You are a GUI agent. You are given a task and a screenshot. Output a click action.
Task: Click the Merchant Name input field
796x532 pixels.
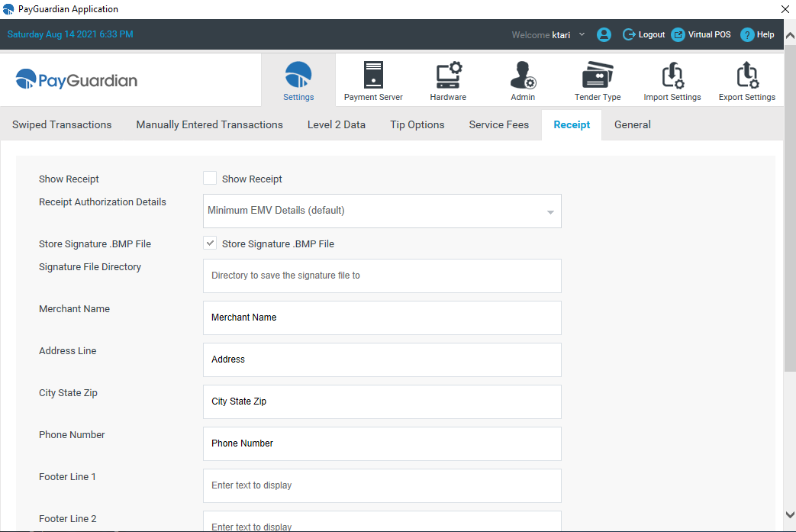tap(382, 318)
